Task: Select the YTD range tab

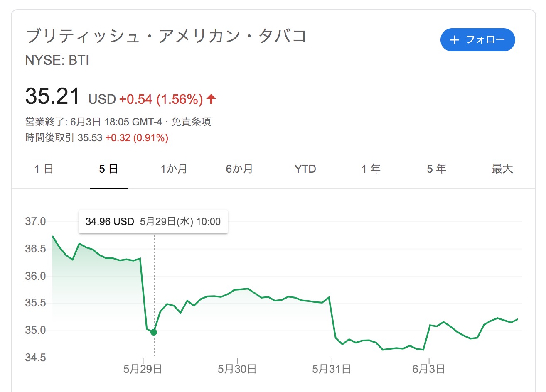Action: pyautogui.click(x=305, y=169)
